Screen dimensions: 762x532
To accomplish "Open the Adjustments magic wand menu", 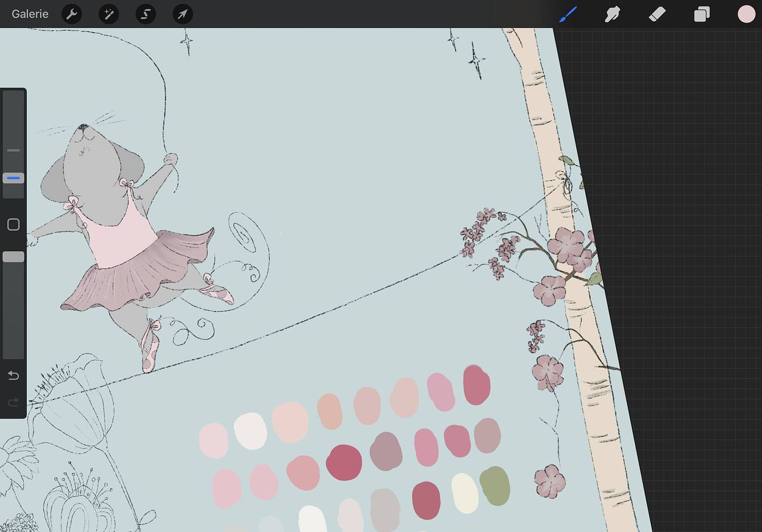I will pos(109,14).
